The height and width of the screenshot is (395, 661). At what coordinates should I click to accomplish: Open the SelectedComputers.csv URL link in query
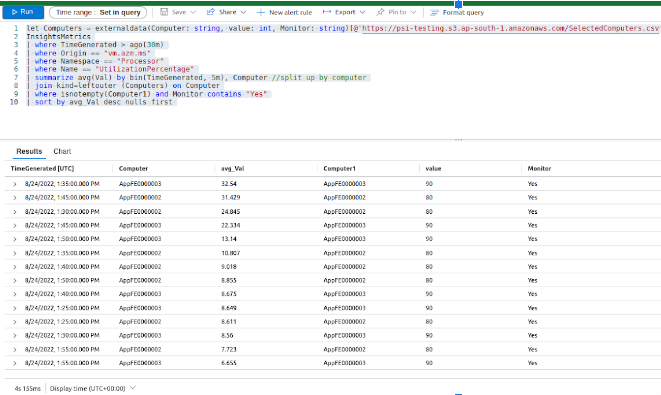[x=510, y=28]
